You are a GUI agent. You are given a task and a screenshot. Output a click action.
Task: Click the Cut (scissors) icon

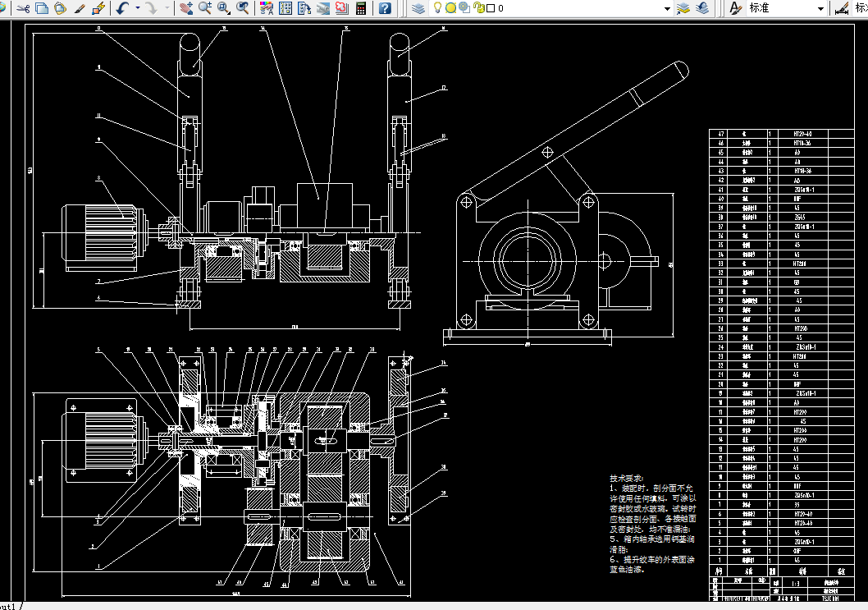click(23, 8)
